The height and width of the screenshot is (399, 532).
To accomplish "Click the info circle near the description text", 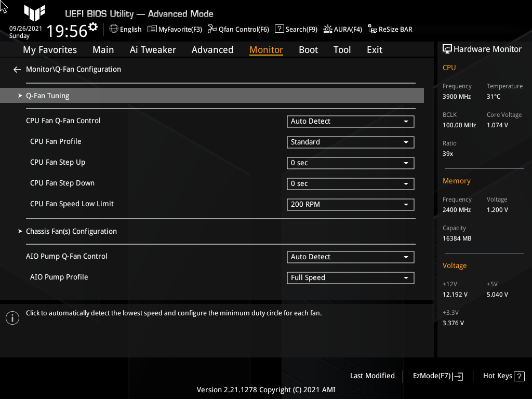I will click(12, 317).
